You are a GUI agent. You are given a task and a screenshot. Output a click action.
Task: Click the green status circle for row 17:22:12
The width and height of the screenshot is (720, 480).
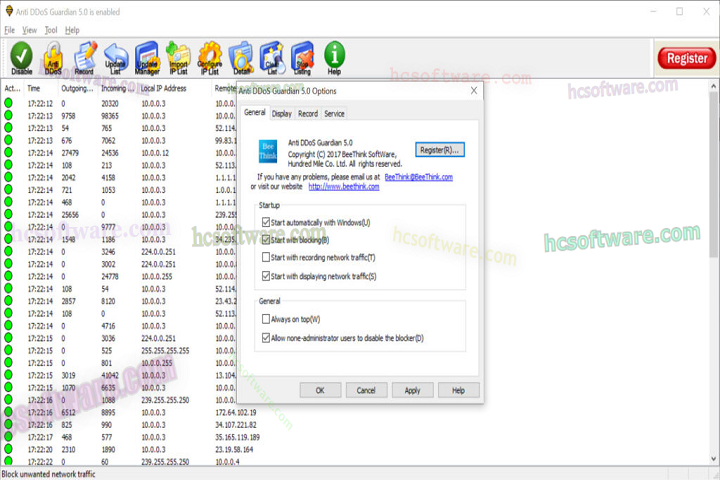[x=8, y=103]
